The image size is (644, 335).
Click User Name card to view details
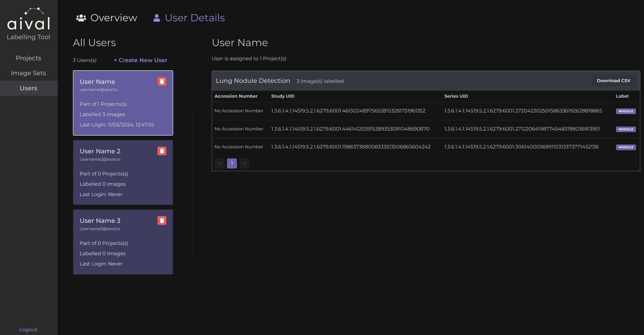pos(123,103)
